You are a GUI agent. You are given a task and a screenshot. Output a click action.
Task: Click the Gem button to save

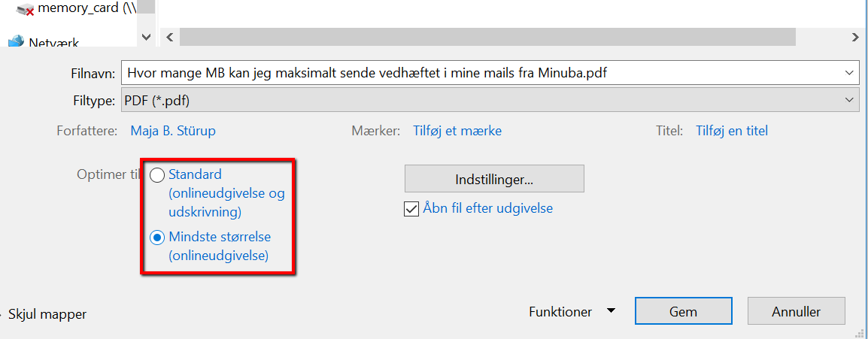683,312
